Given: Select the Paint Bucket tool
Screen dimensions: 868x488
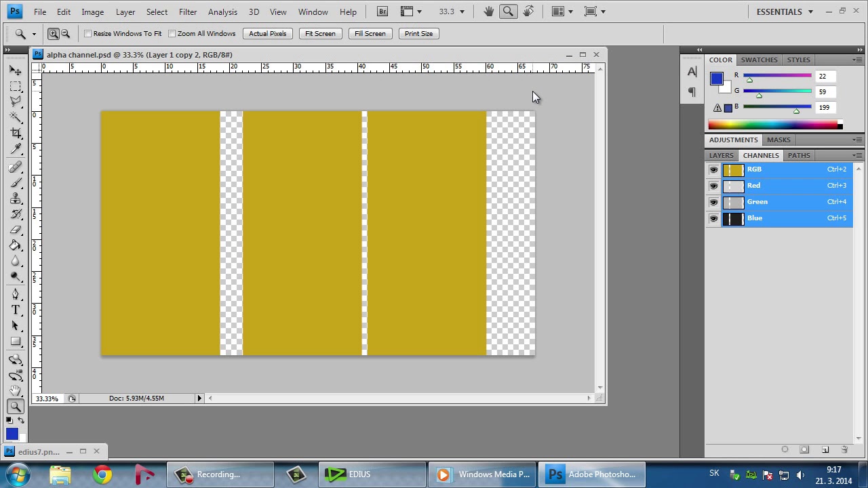Looking at the screenshot, I should [x=16, y=245].
